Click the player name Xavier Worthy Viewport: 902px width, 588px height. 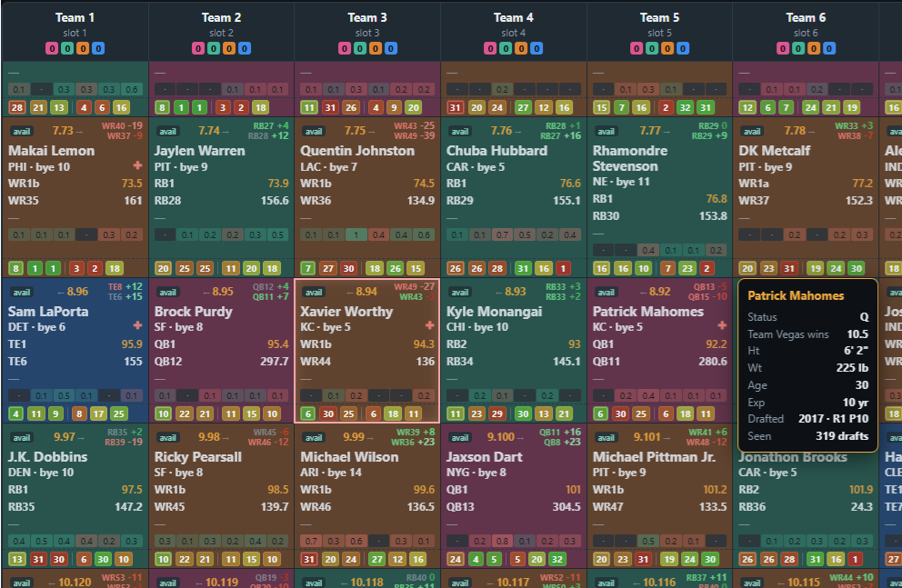pyautogui.click(x=346, y=312)
